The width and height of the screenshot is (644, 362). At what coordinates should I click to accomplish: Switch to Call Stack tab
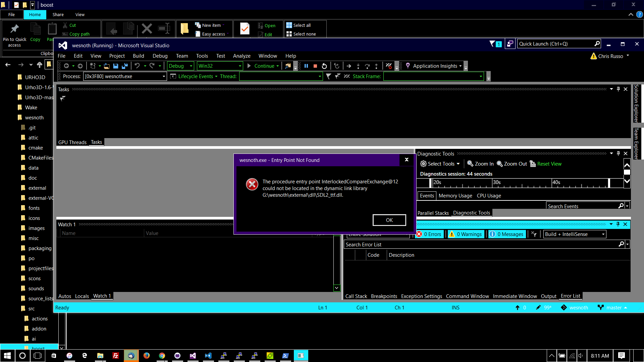click(356, 296)
